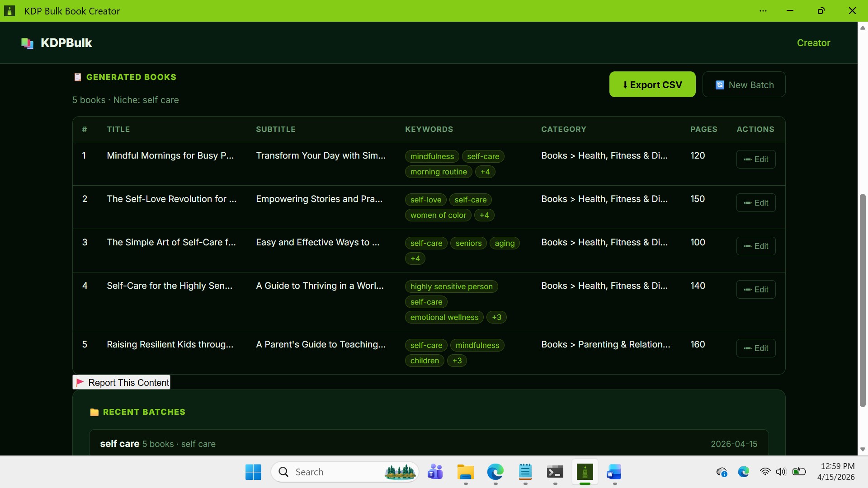Click the taskbar Search box

pos(345,472)
